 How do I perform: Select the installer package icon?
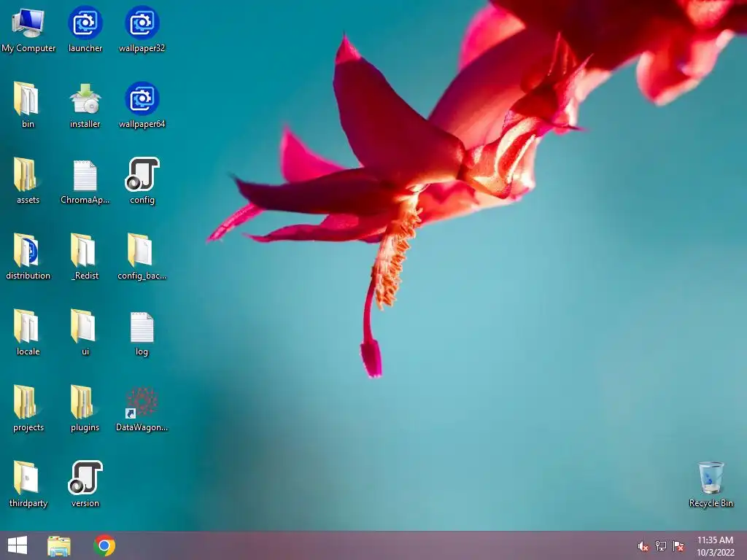tap(85, 105)
